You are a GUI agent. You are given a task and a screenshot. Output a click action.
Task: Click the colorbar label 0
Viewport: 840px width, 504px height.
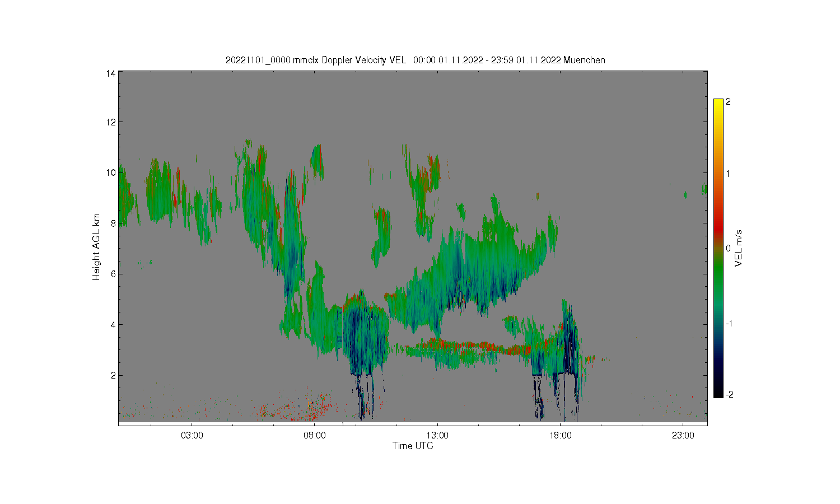click(x=728, y=248)
